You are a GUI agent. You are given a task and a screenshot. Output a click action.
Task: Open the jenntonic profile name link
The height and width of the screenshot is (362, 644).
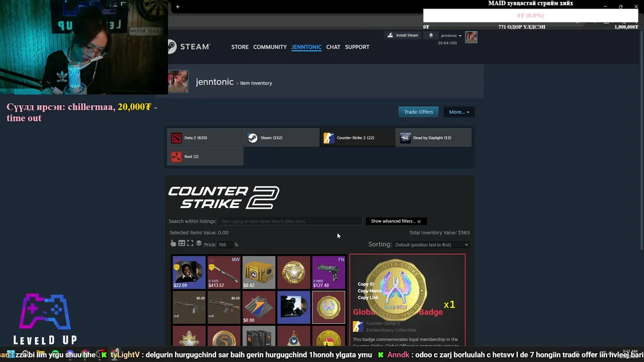(214, 82)
